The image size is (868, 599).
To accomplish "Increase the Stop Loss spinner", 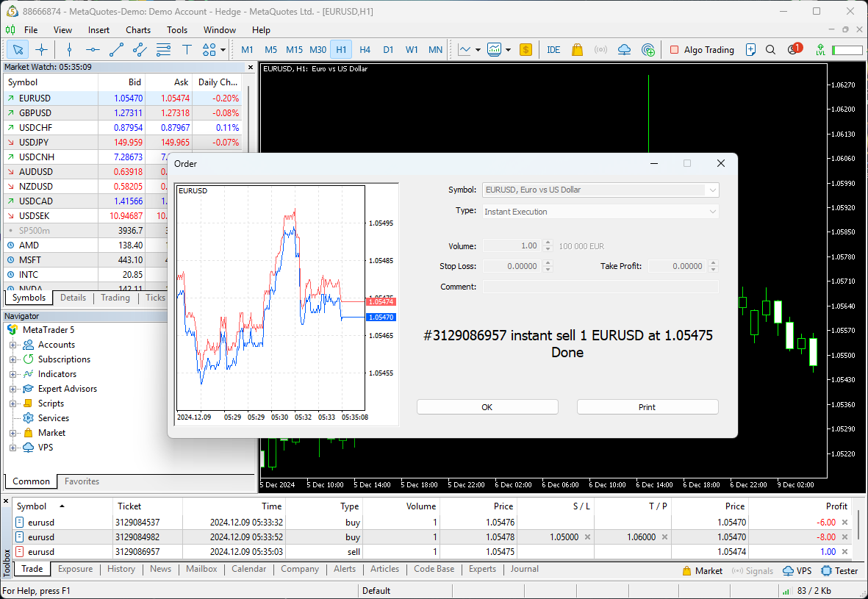I will [x=548, y=263].
